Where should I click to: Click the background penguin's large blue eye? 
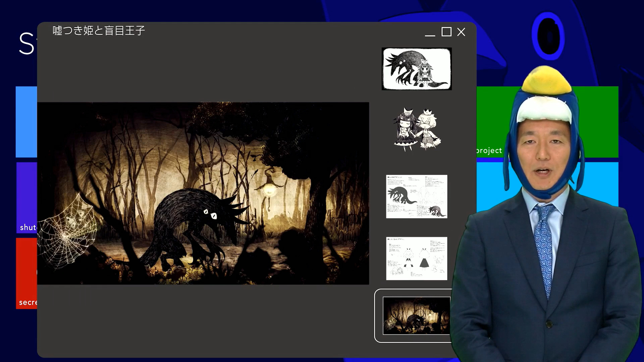click(x=548, y=36)
